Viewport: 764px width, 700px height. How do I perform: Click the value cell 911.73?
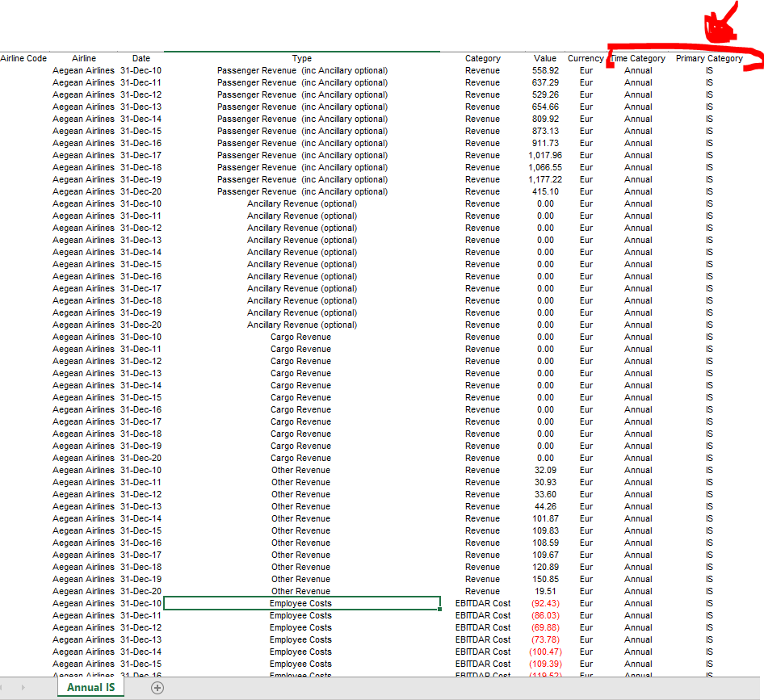[x=545, y=143]
